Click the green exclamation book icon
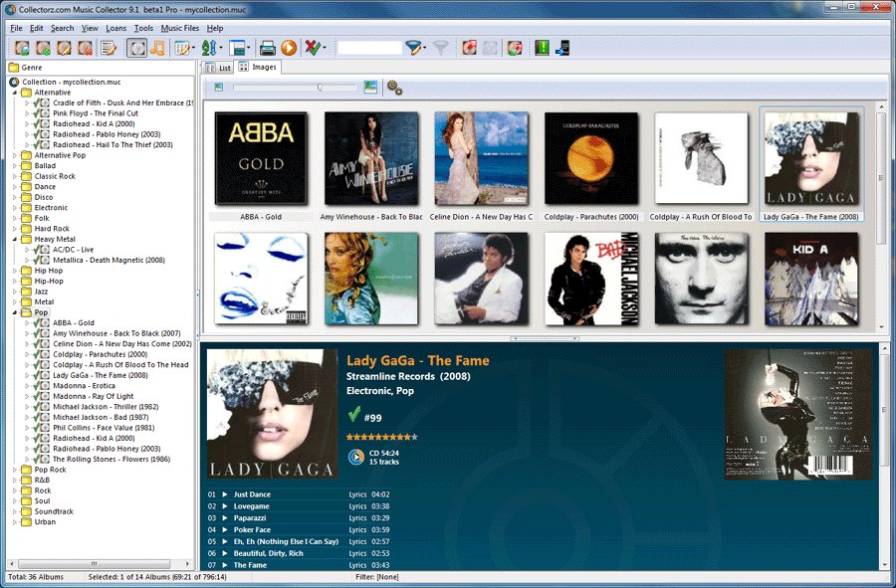The image size is (896, 588). pos(542,48)
